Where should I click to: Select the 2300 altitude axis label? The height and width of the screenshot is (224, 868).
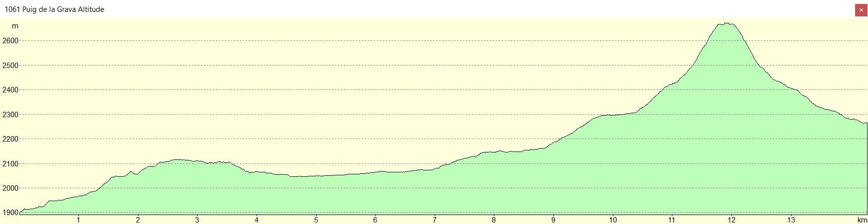10,115
